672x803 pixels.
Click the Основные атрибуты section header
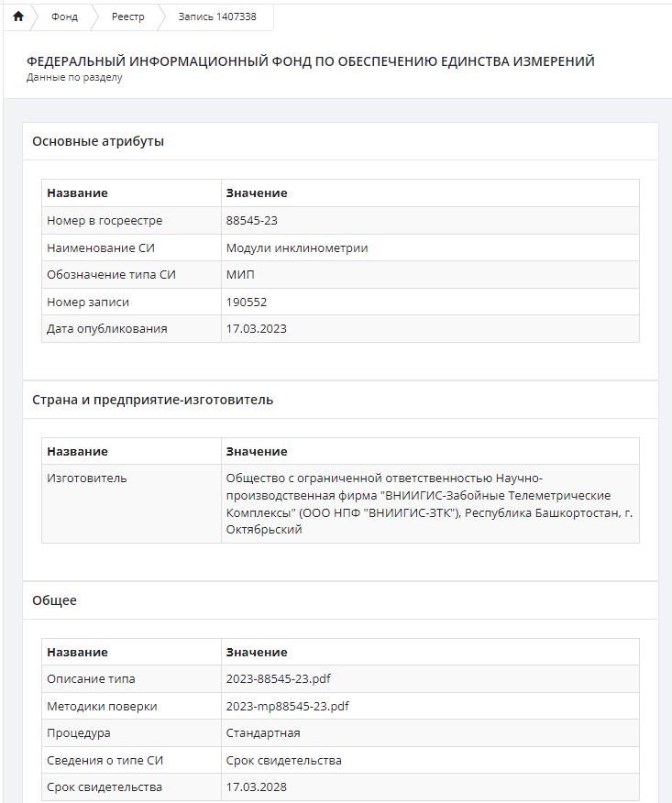pos(98,141)
